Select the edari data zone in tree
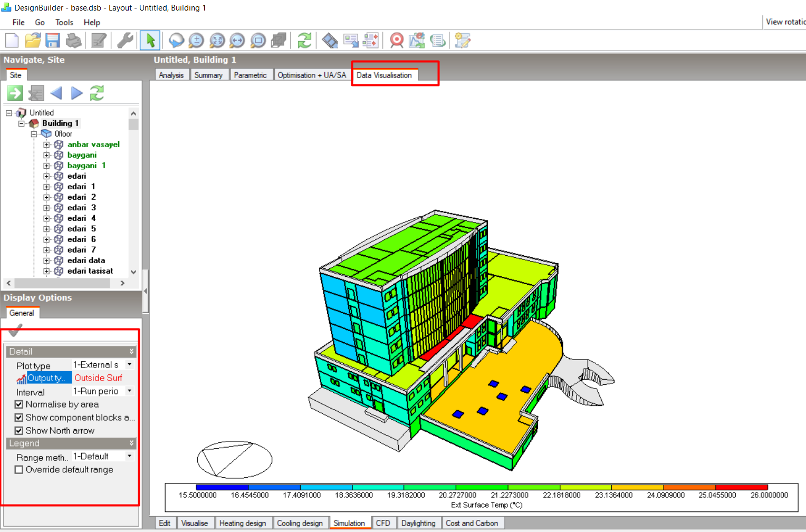 pos(86,260)
